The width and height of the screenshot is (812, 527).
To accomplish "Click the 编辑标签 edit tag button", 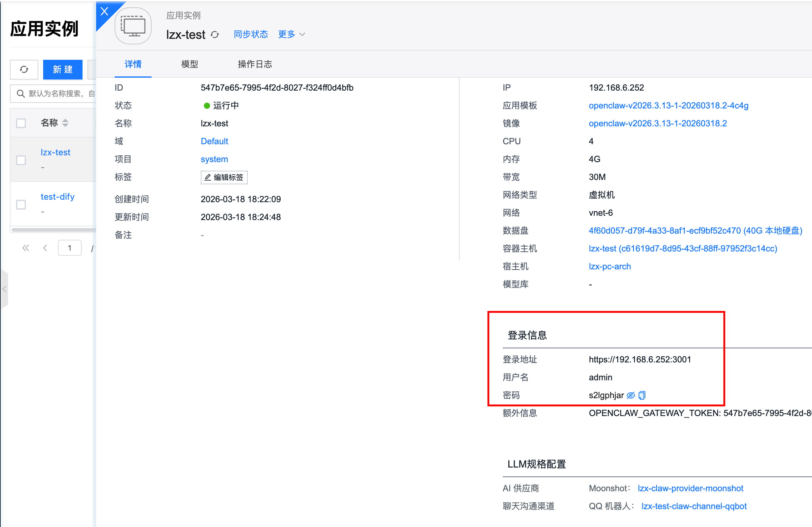I will click(x=224, y=177).
